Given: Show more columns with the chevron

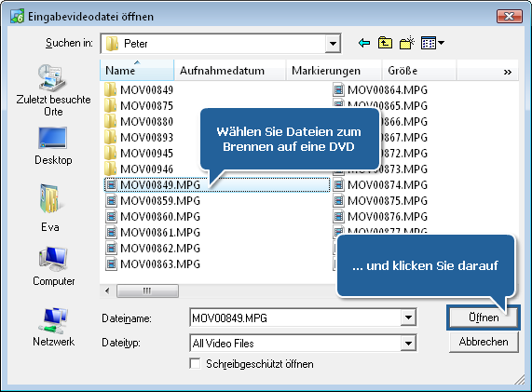Looking at the screenshot, I should tap(508, 72).
